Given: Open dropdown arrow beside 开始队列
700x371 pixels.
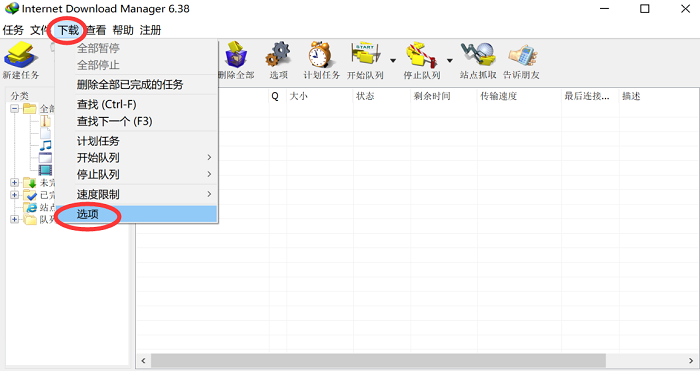Looking at the screenshot, I should tap(393, 60).
